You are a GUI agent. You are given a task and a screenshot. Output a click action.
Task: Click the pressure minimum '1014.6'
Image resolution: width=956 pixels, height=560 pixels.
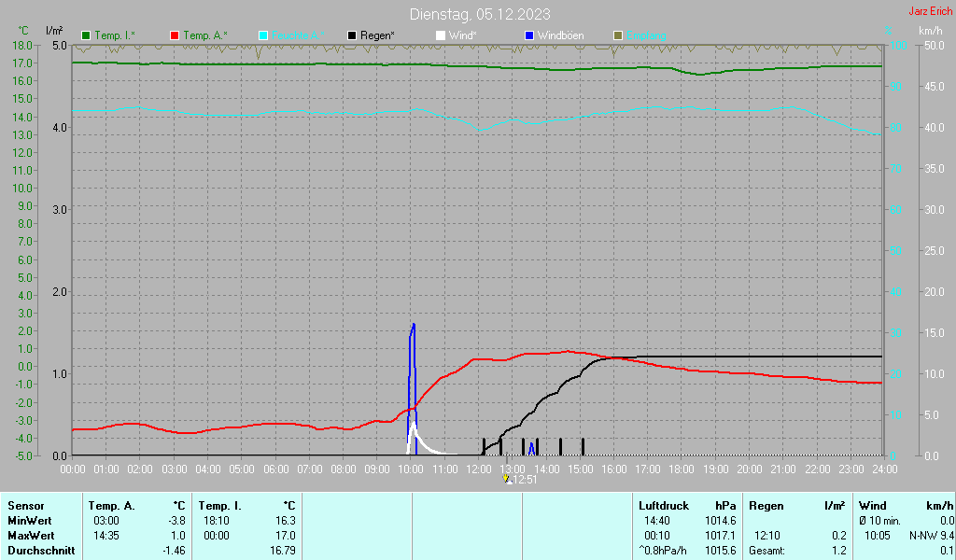[x=720, y=521]
